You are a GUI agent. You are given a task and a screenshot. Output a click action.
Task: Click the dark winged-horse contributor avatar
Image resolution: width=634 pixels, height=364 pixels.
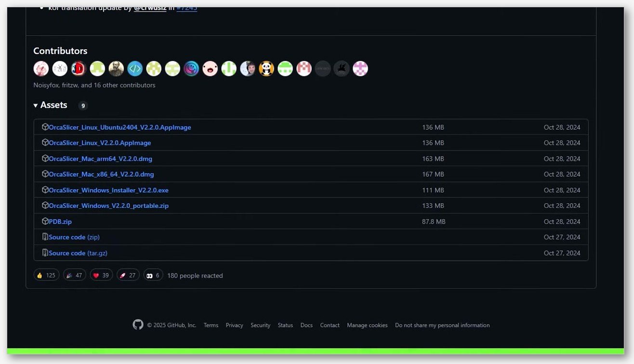pyautogui.click(x=342, y=69)
